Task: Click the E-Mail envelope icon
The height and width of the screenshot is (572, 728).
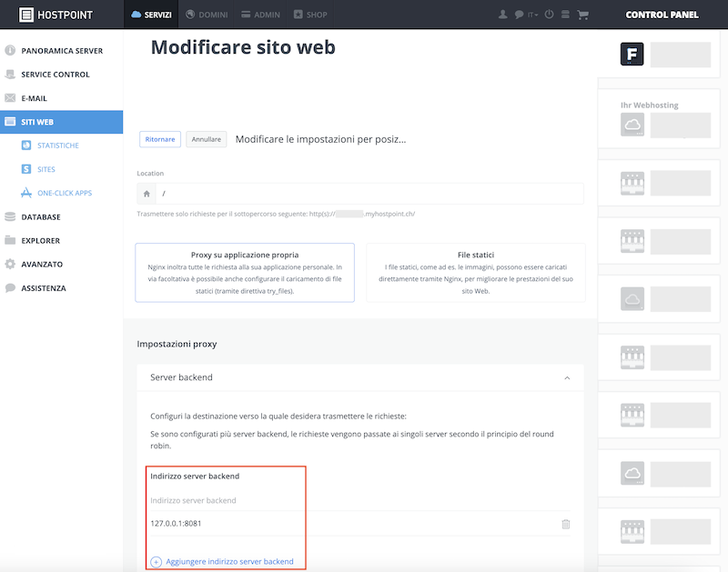Action: (10, 98)
